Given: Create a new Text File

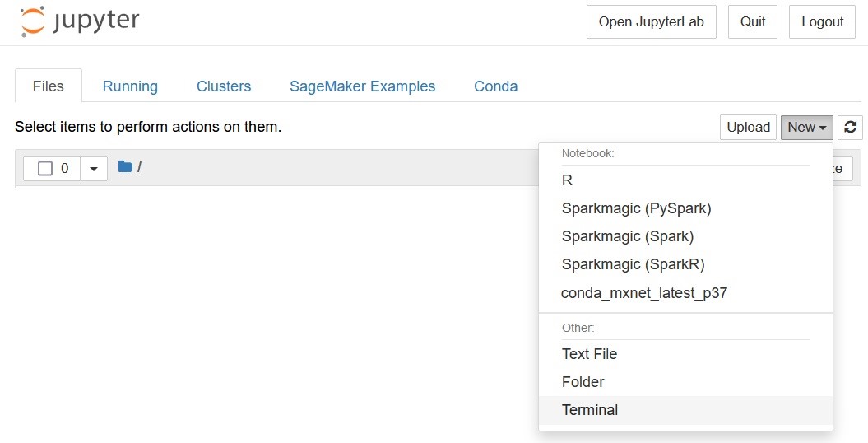Looking at the screenshot, I should click(x=685, y=354).
